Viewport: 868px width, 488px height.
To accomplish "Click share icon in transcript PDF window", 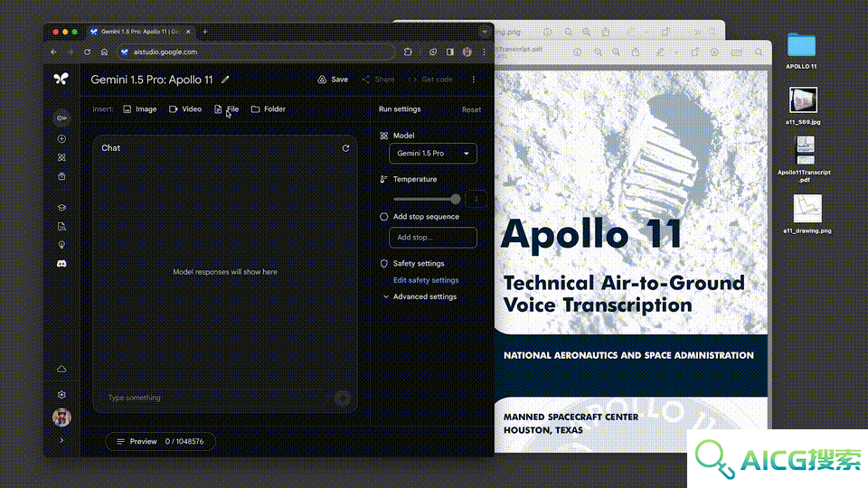I will tap(636, 52).
